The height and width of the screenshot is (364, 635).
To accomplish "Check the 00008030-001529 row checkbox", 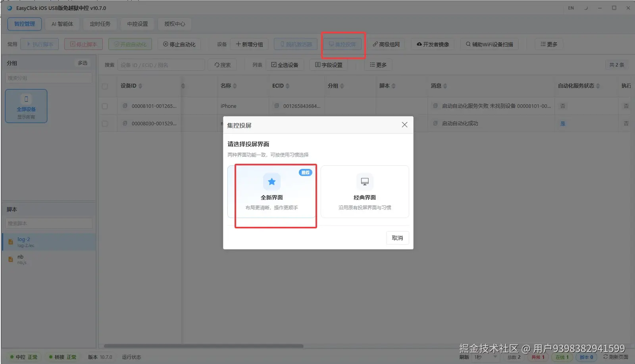I will 105,124.
